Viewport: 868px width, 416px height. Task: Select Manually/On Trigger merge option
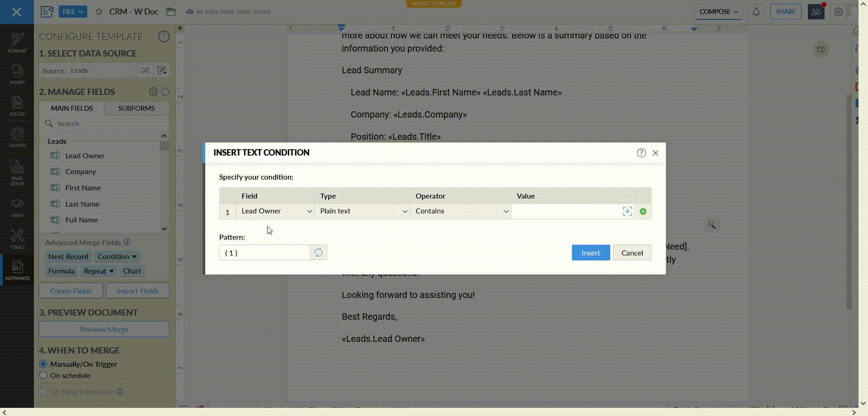[x=43, y=364]
